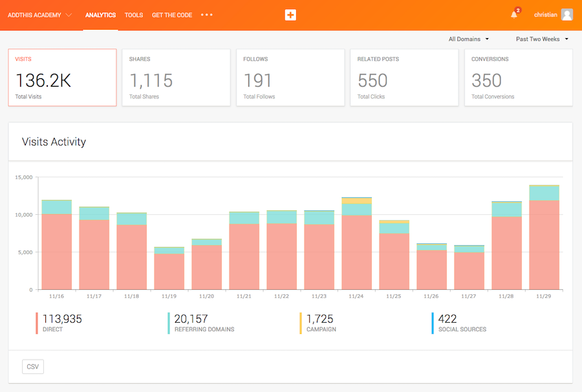Image resolution: width=582 pixels, height=392 pixels.
Task: Click the Referring Domains teal swatch
Action: (x=169, y=323)
